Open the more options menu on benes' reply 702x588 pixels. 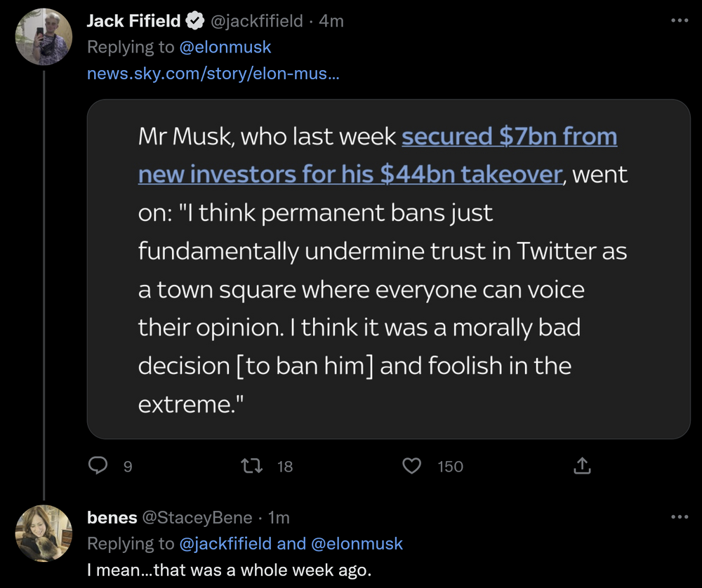(x=680, y=517)
